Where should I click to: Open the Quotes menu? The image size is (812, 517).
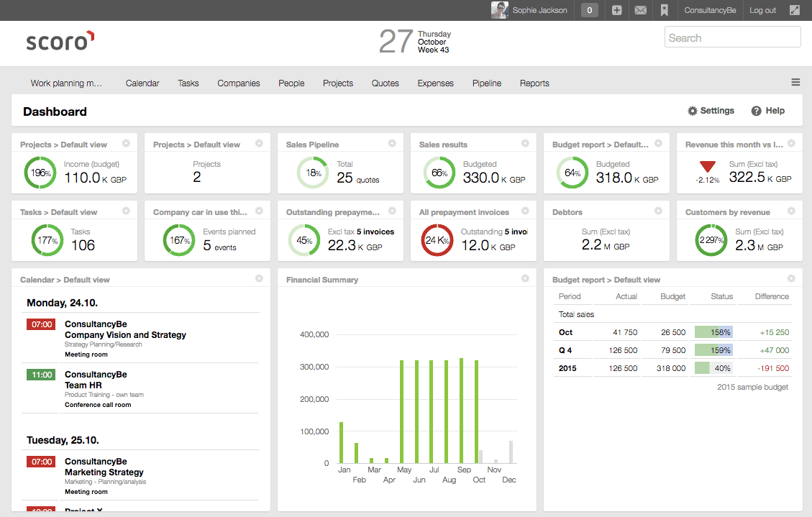[386, 83]
